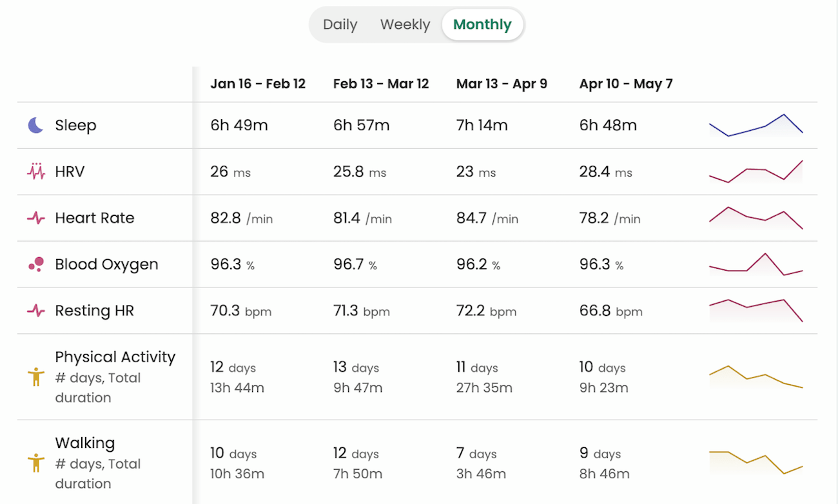The width and height of the screenshot is (838, 504).
Task: Click the 66.8 bpm resting HR value
Action: (x=610, y=311)
